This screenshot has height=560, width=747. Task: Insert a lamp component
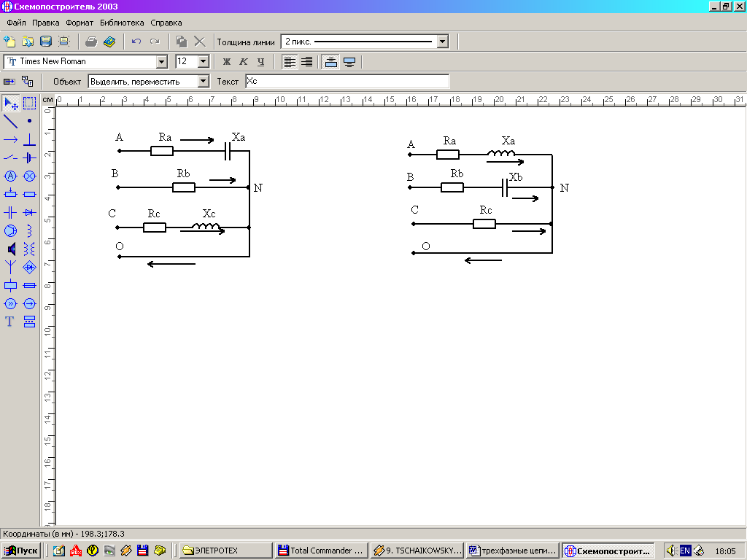[29, 176]
